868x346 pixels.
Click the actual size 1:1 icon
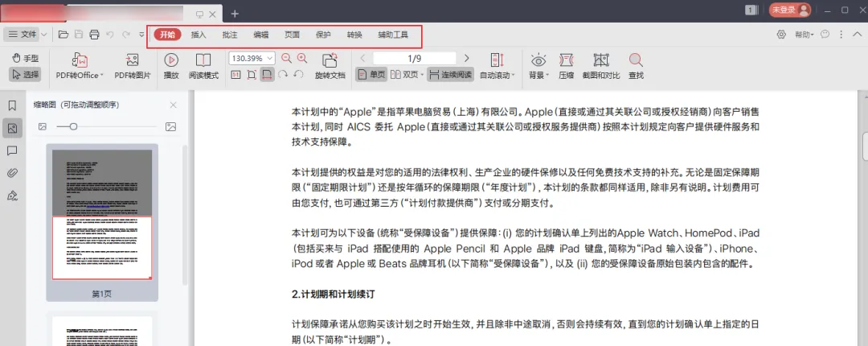tap(235, 74)
